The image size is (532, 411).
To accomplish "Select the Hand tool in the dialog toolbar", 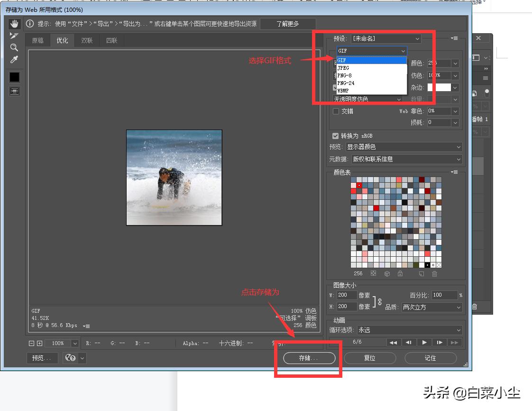I will coord(15,24).
